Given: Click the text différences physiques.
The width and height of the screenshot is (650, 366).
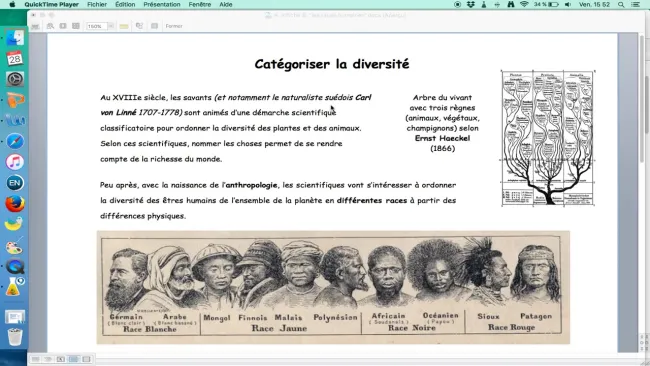Looking at the screenshot, I should coord(143,216).
